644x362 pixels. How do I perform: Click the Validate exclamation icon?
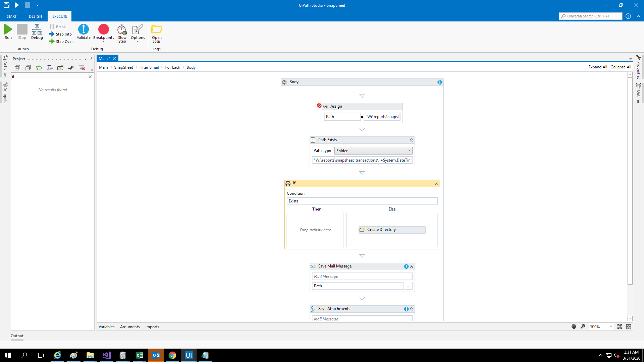tap(84, 29)
